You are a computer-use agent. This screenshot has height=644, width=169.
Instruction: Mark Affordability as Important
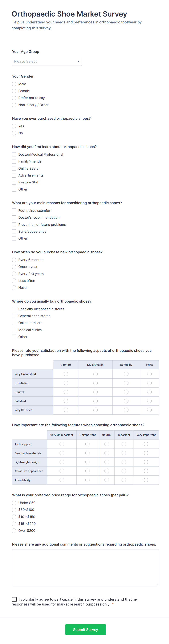click(124, 480)
